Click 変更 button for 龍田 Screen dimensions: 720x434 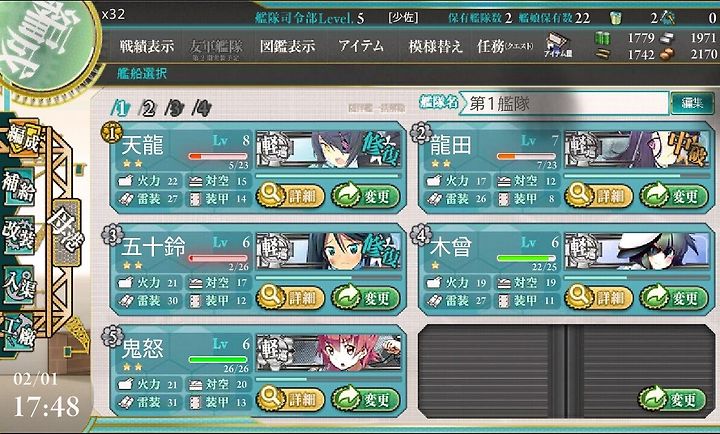pyautogui.click(x=674, y=196)
